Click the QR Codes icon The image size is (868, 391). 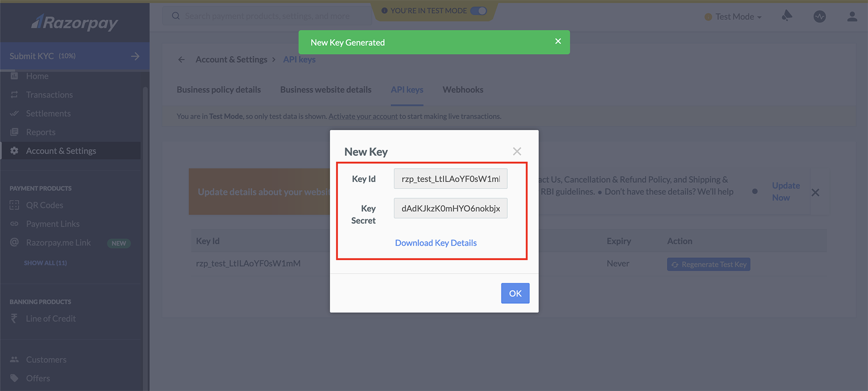(14, 205)
